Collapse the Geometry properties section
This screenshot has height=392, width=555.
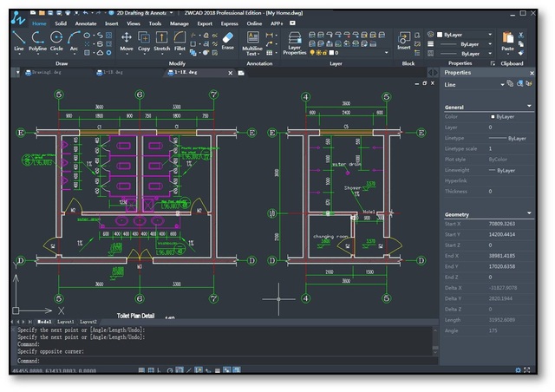point(529,214)
